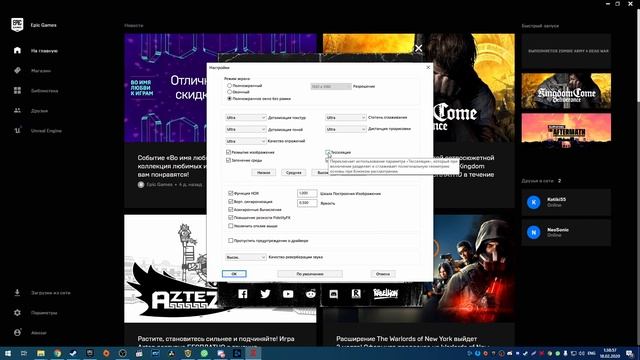The width and height of the screenshot is (640, 360).
Task: Click the Среднее preset button
Action: (293, 173)
